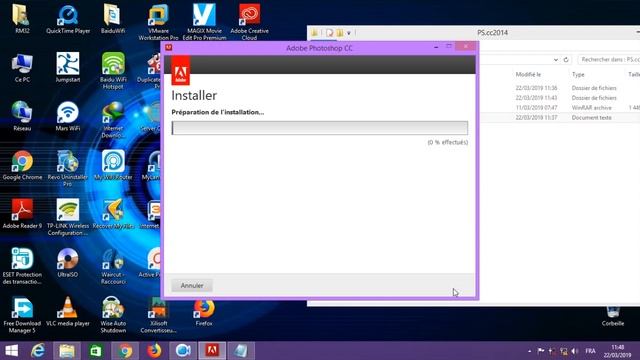Open ESET Protection des transactions icon
This screenshot has height=360, width=640.
click(x=22, y=266)
